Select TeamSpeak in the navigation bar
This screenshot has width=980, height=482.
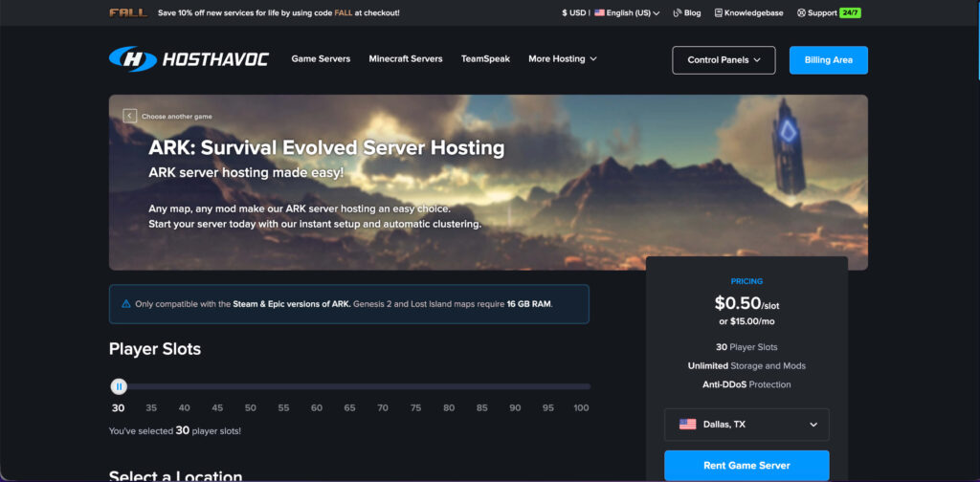[x=485, y=59]
